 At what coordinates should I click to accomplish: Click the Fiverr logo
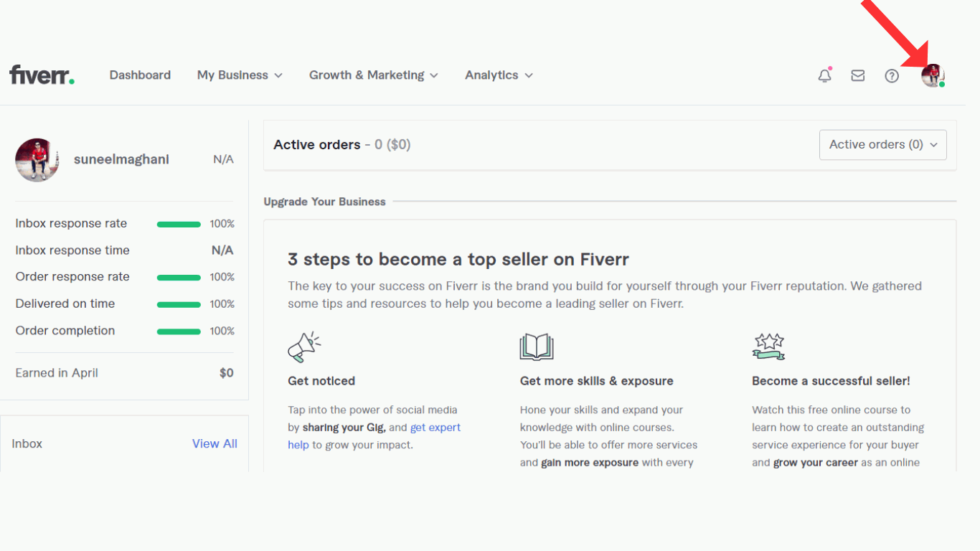pos(42,75)
